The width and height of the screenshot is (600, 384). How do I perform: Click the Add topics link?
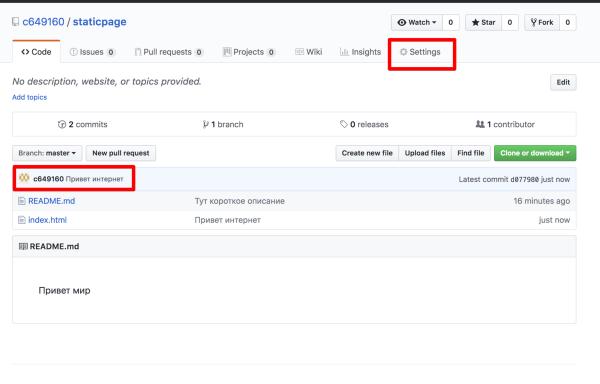click(29, 97)
